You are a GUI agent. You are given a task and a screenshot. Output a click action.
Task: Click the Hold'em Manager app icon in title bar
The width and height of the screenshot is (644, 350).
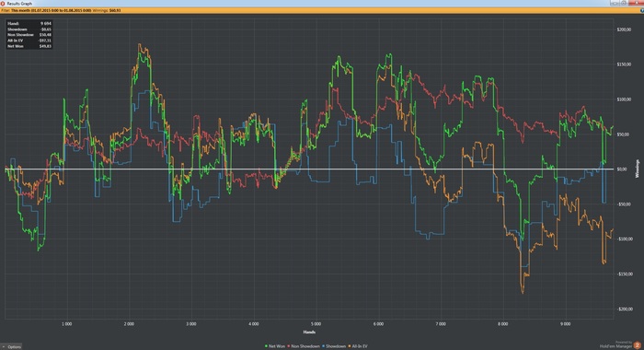click(x=3, y=4)
